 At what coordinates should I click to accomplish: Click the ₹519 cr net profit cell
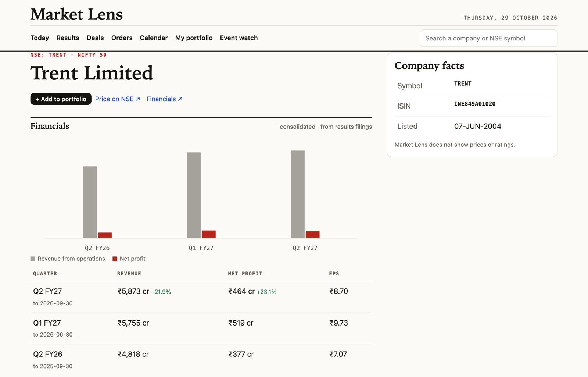[241, 323]
